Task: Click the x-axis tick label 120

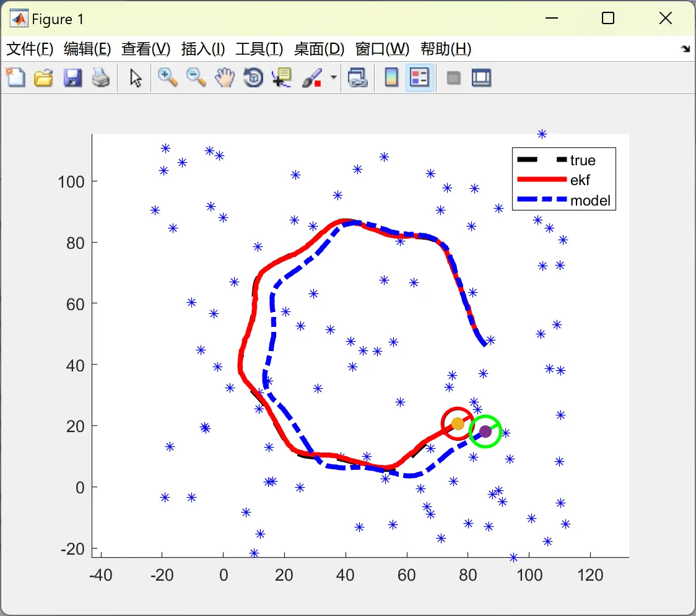Action: click(x=590, y=575)
